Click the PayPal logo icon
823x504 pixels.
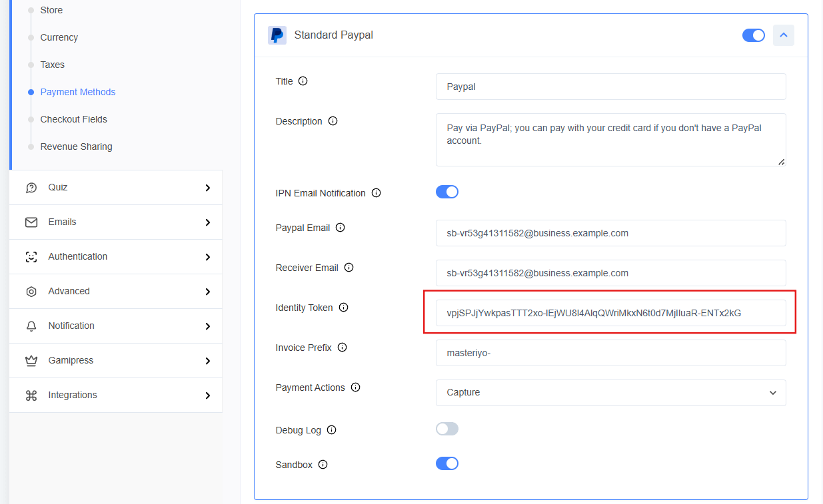pyautogui.click(x=277, y=35)
